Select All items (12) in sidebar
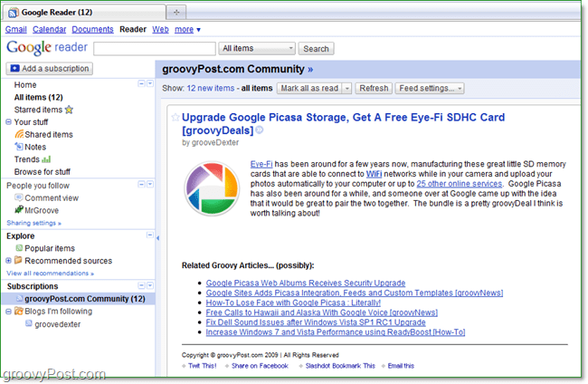The width and height of the screenshot is (588, 384). point(38,97)
